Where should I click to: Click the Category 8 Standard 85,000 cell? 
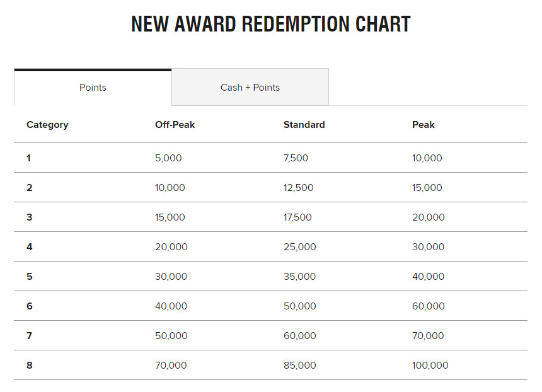(299, 366)
